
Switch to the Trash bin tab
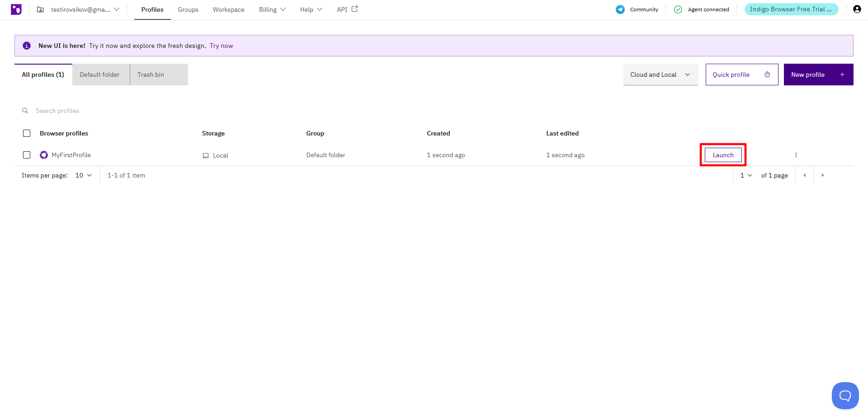click(151, 75)
